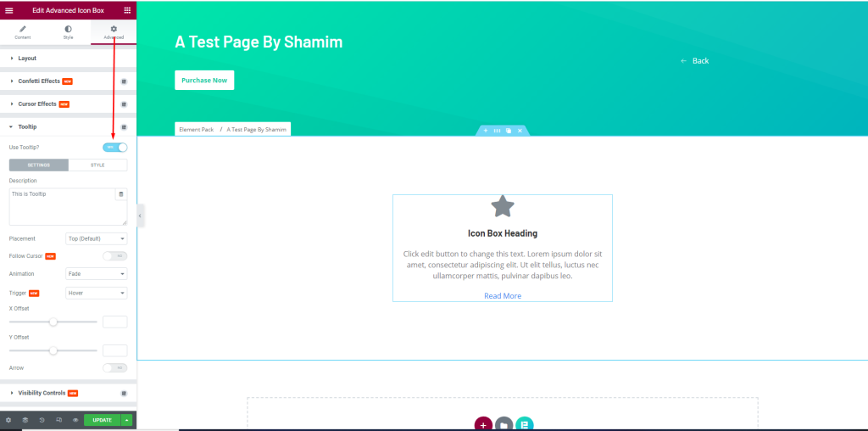Image resolution: width=868 pixels, height=431 pixels.
Task: Open the Elementor hamburger menu
Action: 9,9
